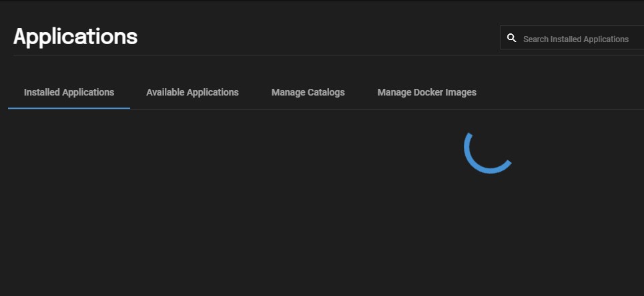Viewport: 644px width, 296px height.
Task: Activate search using the magnifier icon
Action: (511, 38)
